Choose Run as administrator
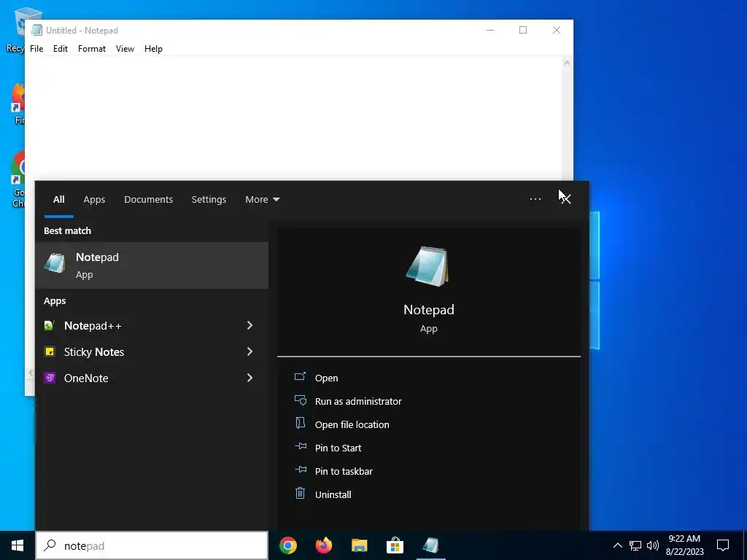Image resolution: width=747 pixels, height=560 pixels. tap(358, 402)
